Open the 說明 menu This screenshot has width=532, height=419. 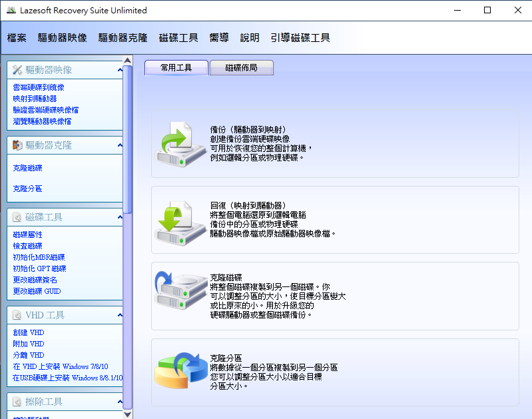[250, 38]
